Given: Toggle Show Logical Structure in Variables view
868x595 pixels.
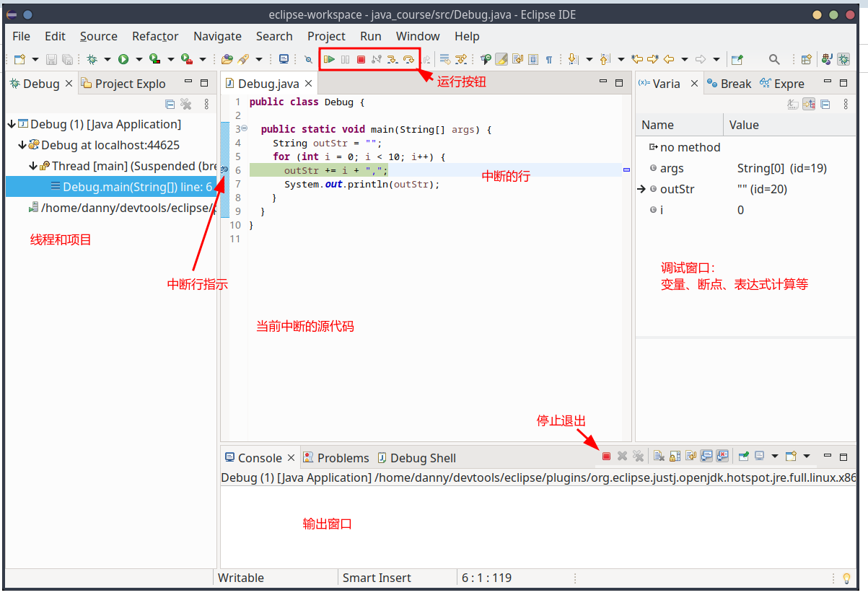Looking at the screenshot, I should pos(809,105).
